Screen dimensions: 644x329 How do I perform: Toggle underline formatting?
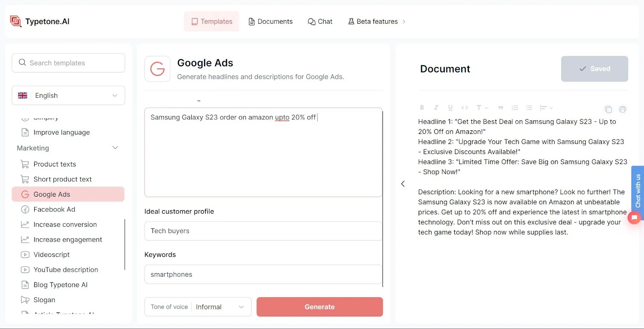point(450,108)
